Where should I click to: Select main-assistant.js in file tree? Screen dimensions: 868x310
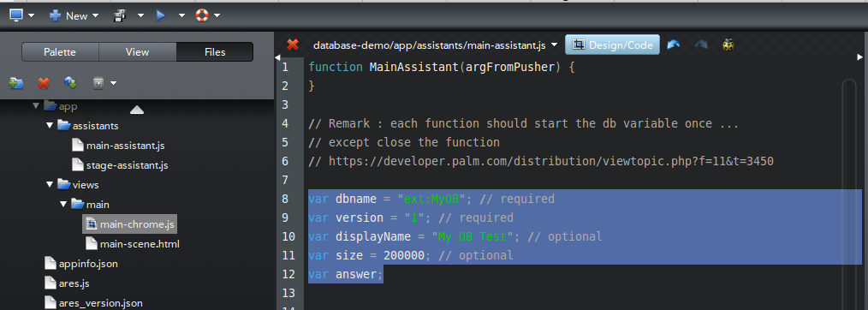point(126,146)
